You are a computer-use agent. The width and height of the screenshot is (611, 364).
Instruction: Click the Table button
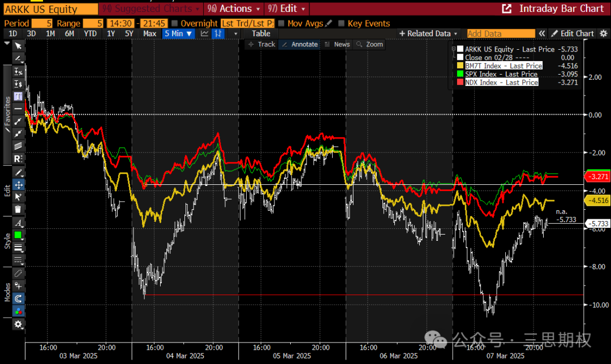(261, 33)
